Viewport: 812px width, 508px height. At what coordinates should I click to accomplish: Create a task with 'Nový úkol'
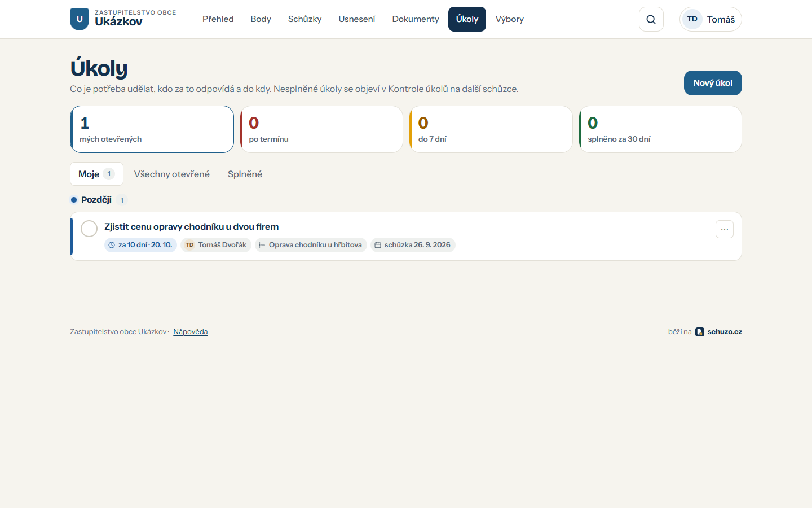coord(713,83)
